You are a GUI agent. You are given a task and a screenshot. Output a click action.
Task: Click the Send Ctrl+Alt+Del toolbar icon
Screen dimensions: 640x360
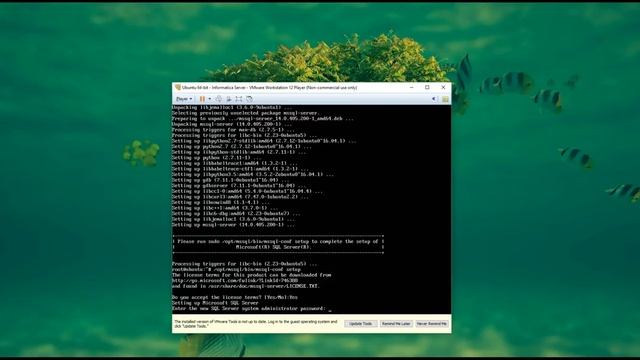pyautogui.click(x=219, y=99)
